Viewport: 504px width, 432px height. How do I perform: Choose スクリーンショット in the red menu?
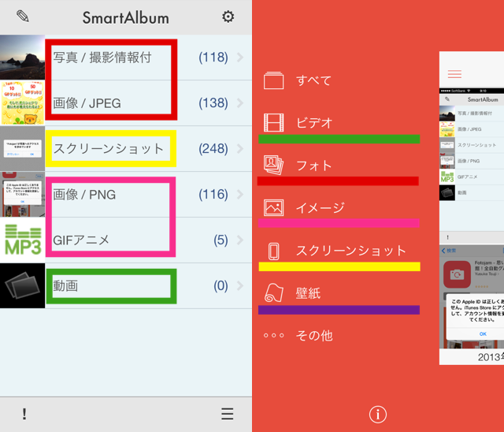point(351,251)
